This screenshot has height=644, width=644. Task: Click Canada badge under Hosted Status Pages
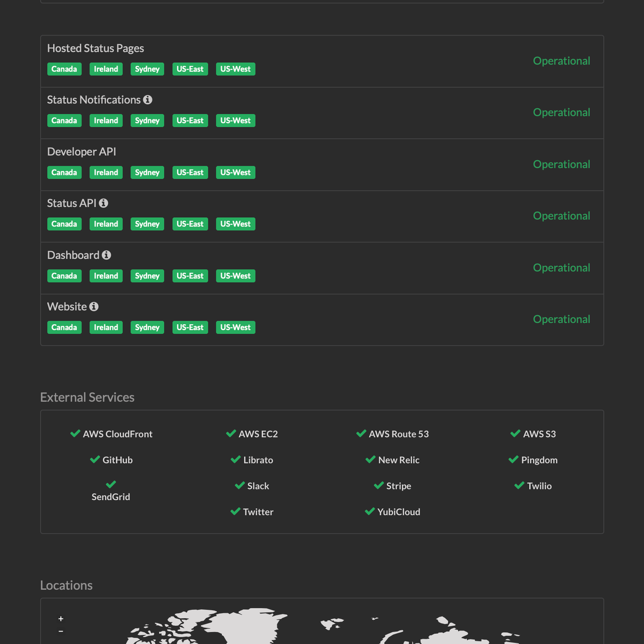(64, 69)
